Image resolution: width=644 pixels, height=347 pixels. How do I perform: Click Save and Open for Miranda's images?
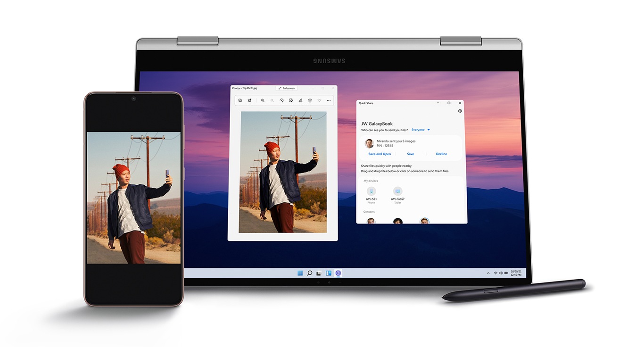click(380, 154)
